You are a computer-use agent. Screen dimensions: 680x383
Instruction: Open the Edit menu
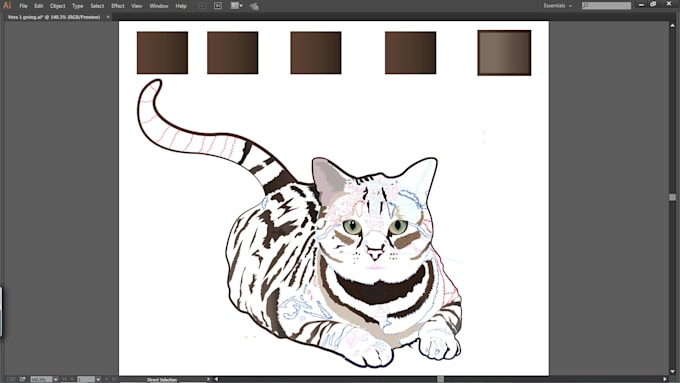click(x=39, y=6)
